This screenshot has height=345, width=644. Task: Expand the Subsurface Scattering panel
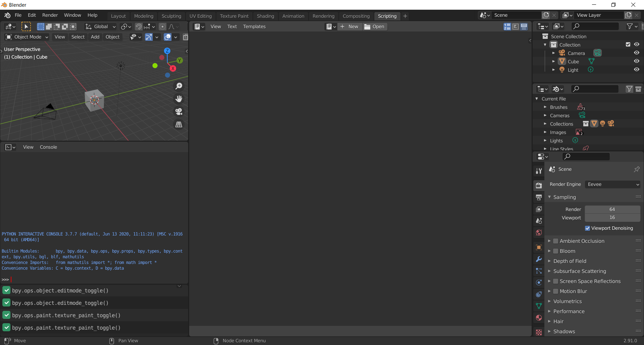[549, 271]
